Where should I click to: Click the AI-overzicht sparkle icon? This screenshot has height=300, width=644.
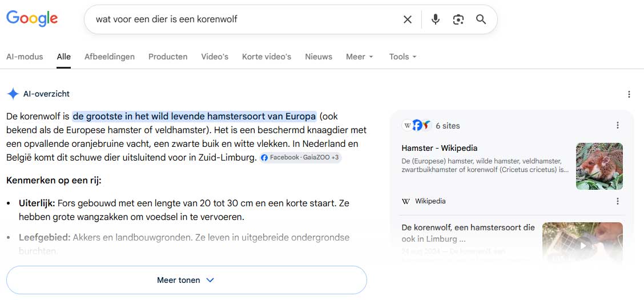[13, 94]
